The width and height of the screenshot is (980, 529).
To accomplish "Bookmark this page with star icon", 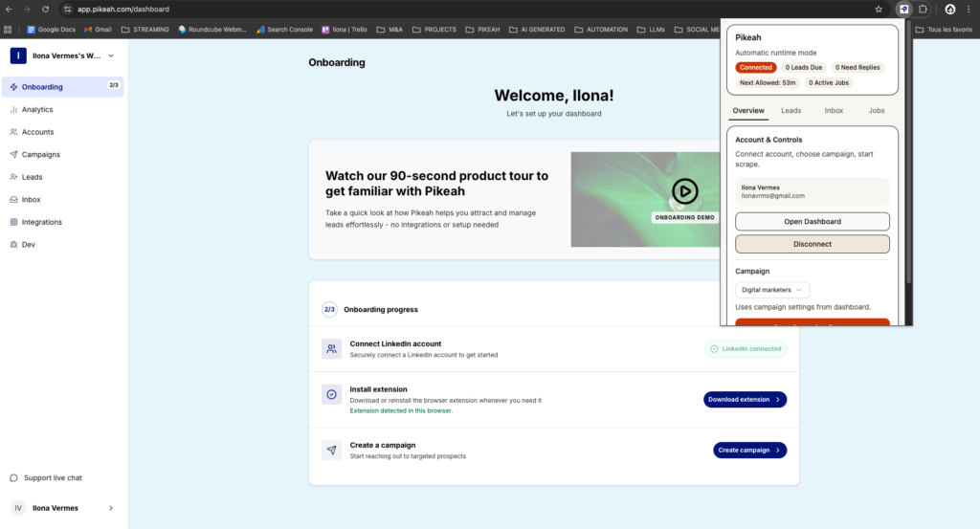I will click(879, 9).
